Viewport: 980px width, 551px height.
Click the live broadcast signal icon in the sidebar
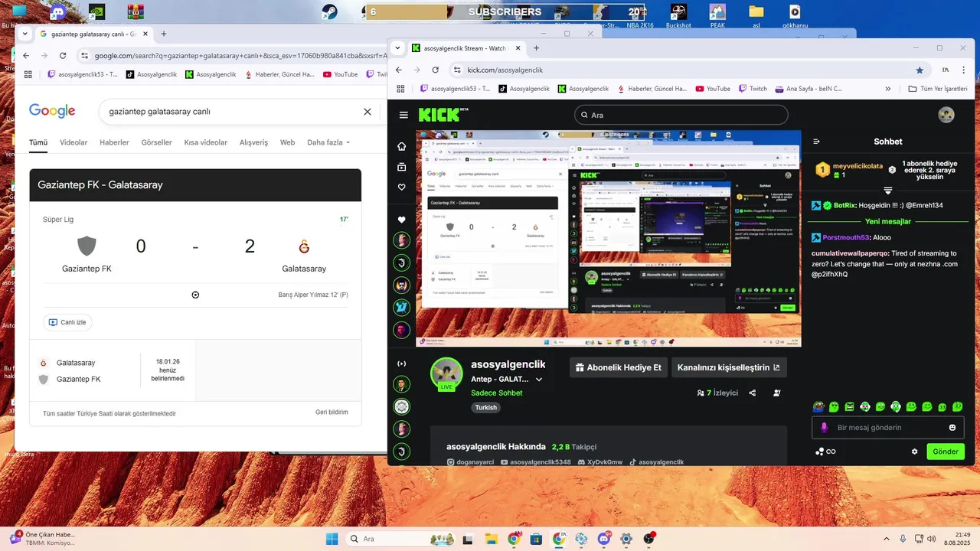pos(401,364)
